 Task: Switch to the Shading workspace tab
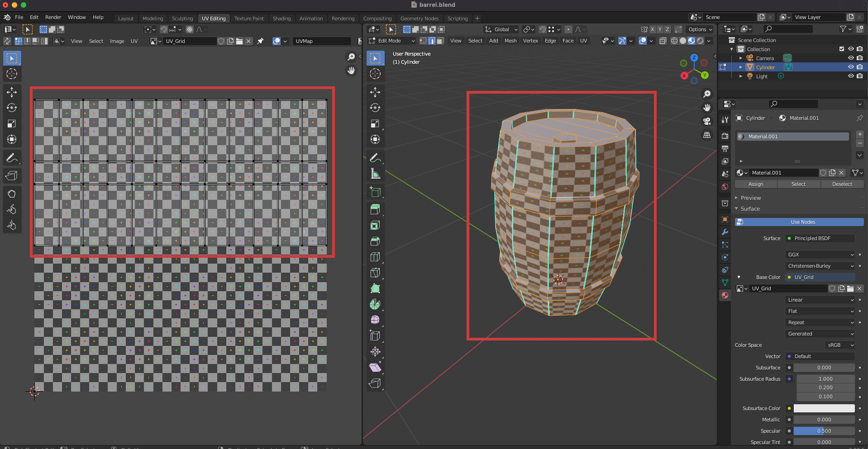pyautogui.click(x=281, y=19)
